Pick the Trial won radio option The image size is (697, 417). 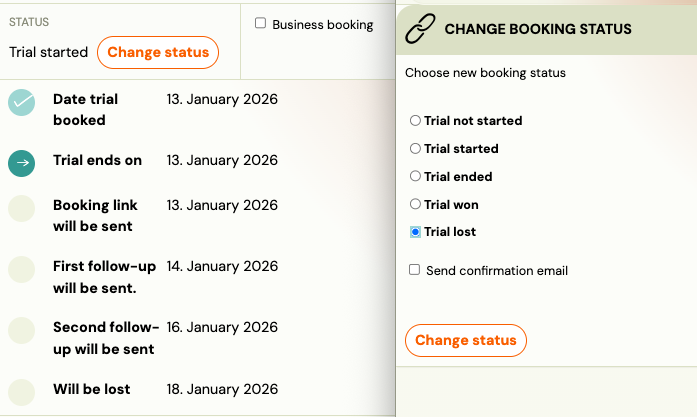(416, 205)
